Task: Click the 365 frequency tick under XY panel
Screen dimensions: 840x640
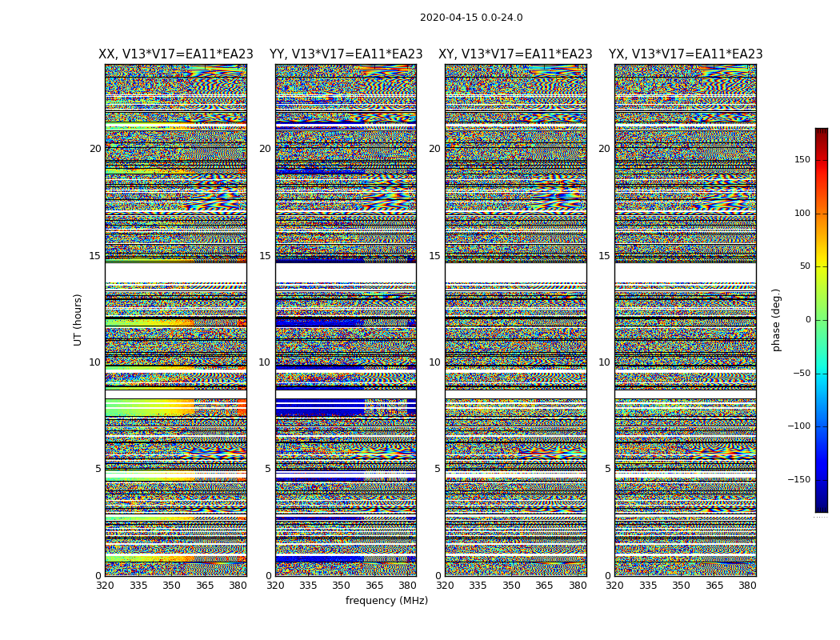Action: point(544,586)
